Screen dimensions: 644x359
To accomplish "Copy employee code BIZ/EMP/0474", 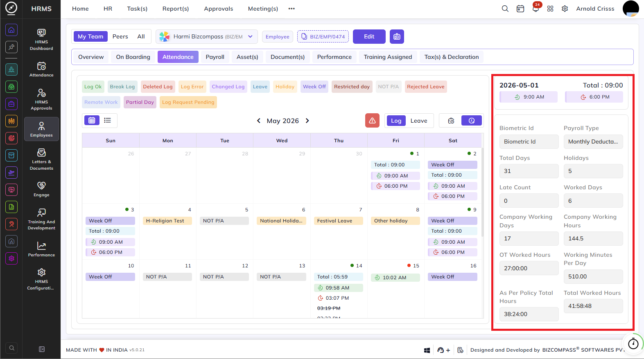I will 323,36.
